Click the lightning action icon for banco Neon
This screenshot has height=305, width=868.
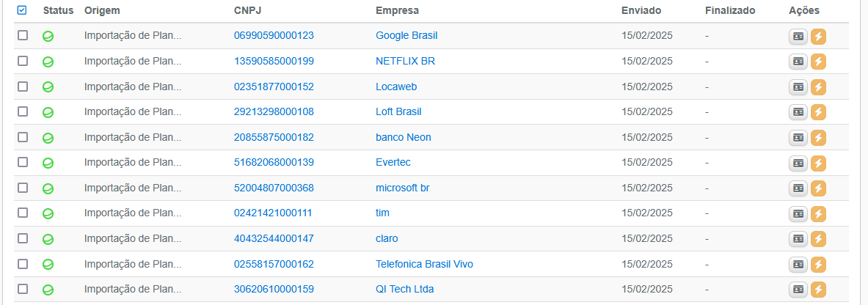pos(818,138)
